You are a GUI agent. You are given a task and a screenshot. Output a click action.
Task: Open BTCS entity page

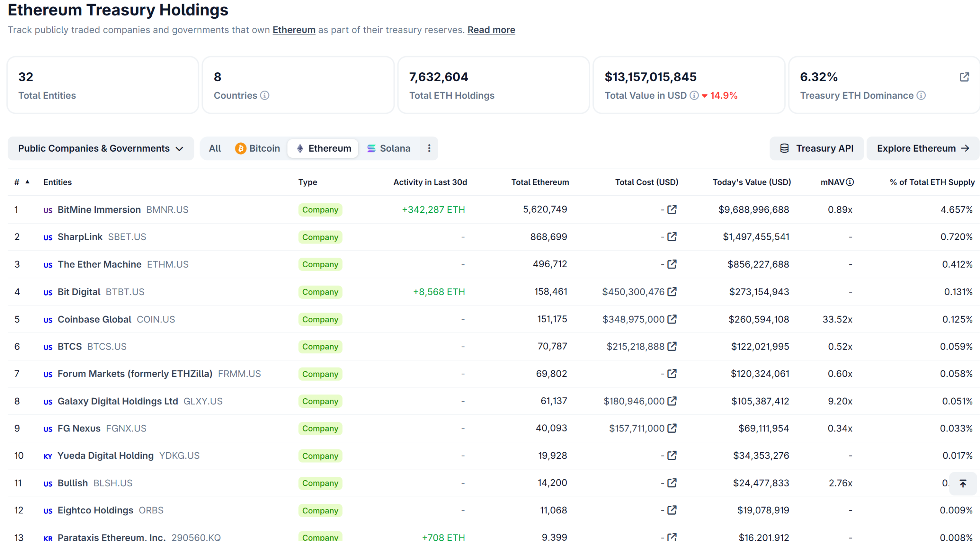(70, 347)
